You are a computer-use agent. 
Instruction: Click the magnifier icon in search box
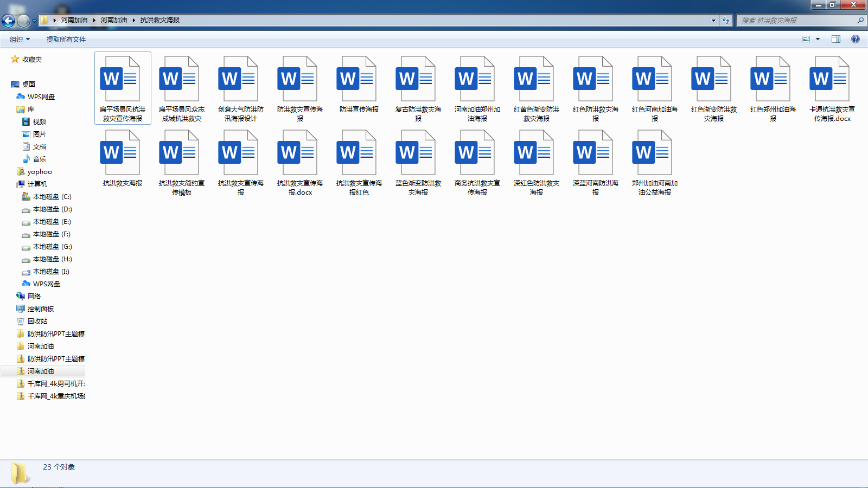(x=860, y=20)
